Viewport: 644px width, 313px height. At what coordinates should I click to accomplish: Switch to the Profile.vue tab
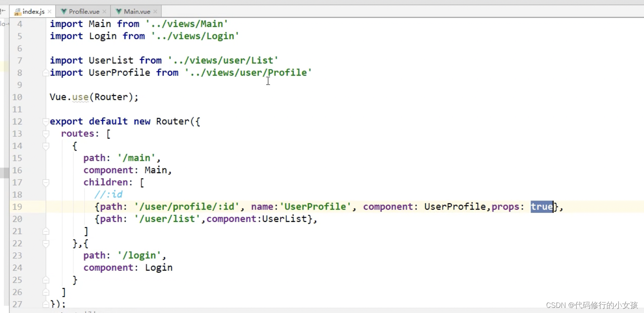[83, 11]
